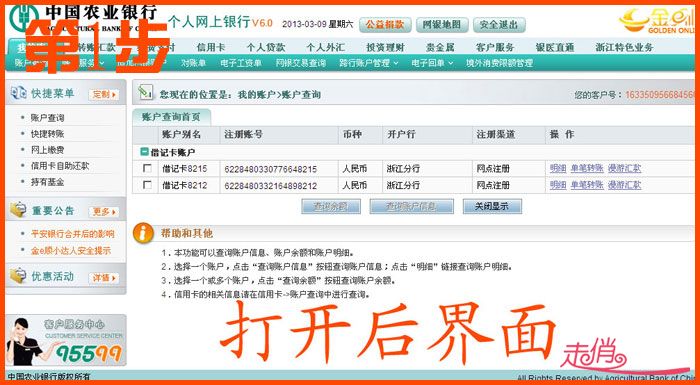700x385 pixels.
Task: Expand the 跨行账户管理 dropdown menu
Action: (x=369, y=63)
